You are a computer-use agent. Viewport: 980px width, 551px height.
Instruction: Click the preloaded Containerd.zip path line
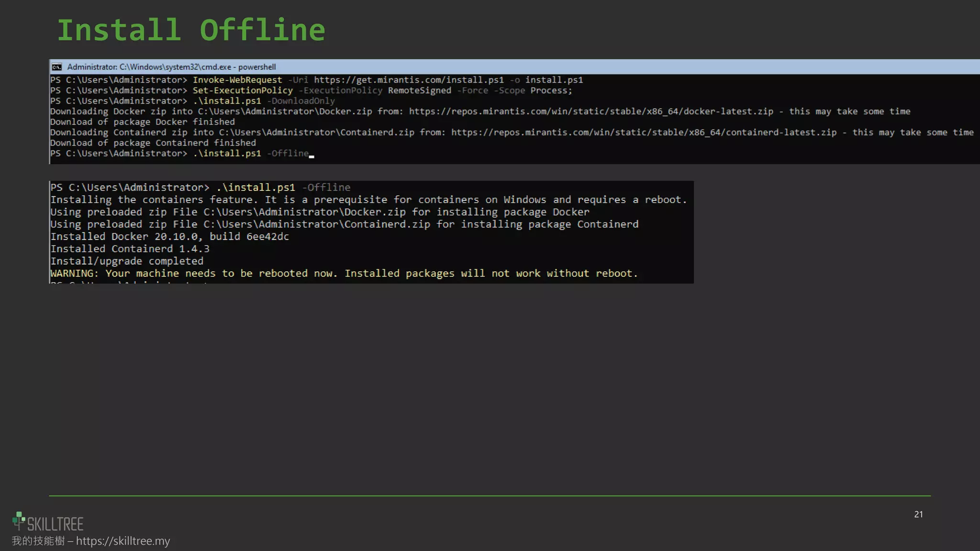point(344,224)
